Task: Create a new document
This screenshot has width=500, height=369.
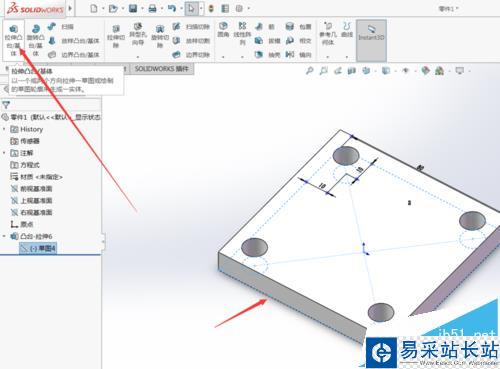Action: [x=94, y=8]
